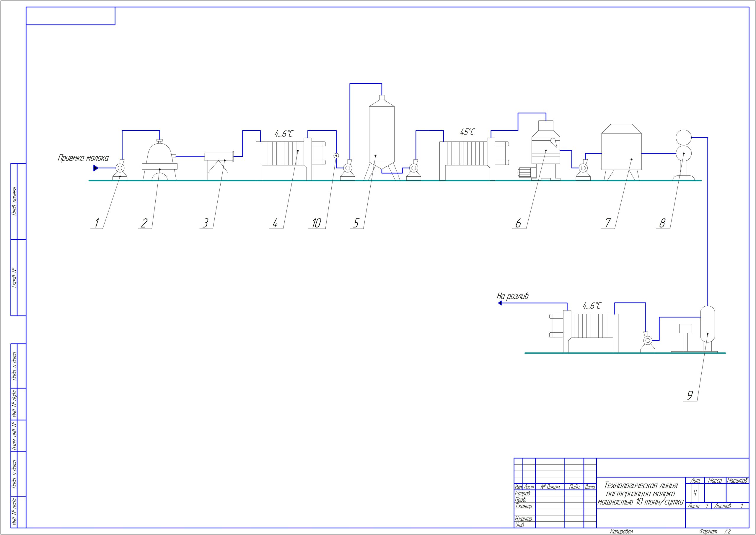The image size is (756, 535).
Task: Select the plate cooler symbol of callout 4
Action: click(x=291, y=159)
